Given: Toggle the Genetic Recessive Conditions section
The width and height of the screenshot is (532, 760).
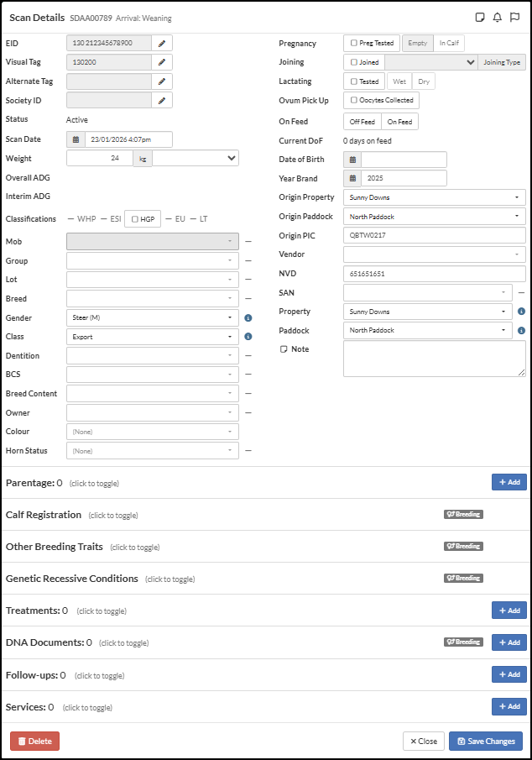Looking at the screenshot, I should pos(71,579).
